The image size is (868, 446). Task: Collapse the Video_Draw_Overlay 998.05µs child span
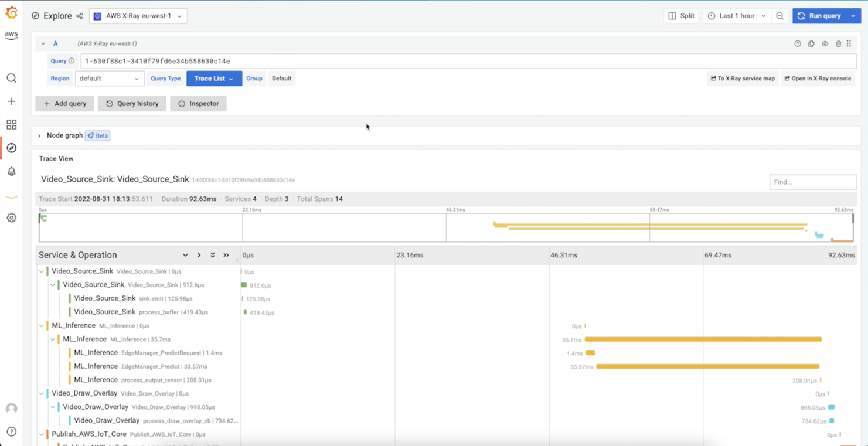53,407
